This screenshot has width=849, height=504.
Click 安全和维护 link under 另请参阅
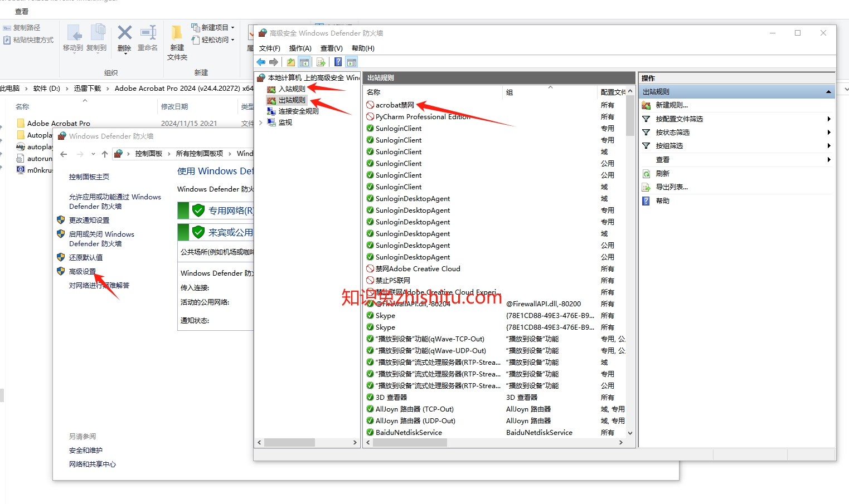click(x=86, y=451)
